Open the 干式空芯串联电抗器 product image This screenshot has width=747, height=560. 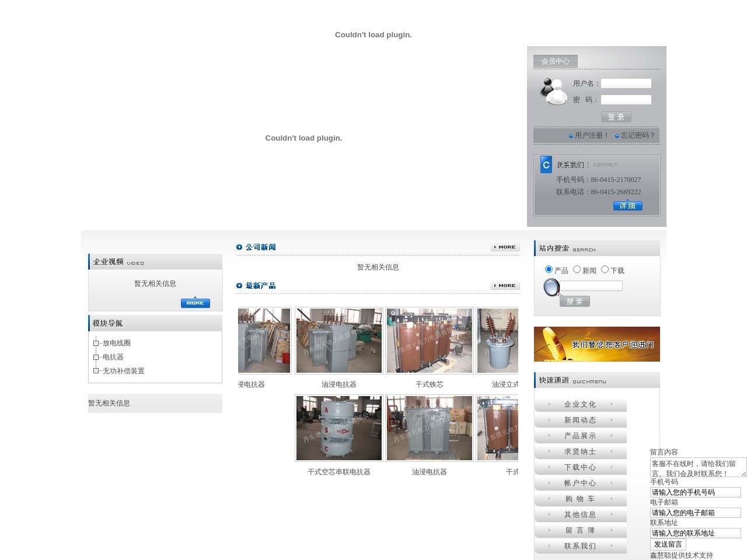(338, 428)
